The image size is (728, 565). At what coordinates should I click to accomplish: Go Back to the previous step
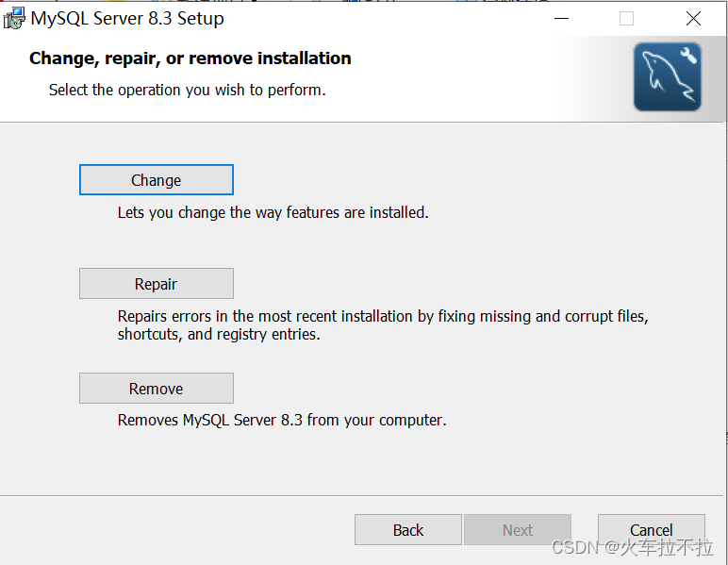click(408, 530)
